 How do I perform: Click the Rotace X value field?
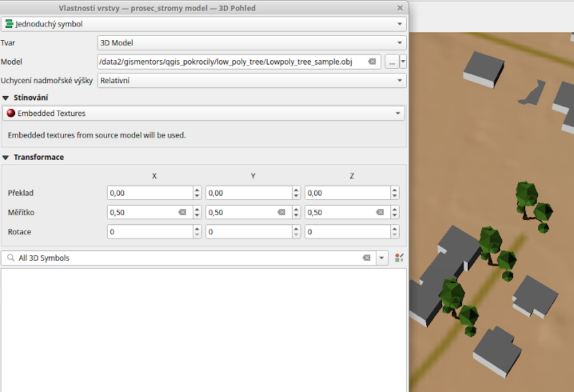150,231
